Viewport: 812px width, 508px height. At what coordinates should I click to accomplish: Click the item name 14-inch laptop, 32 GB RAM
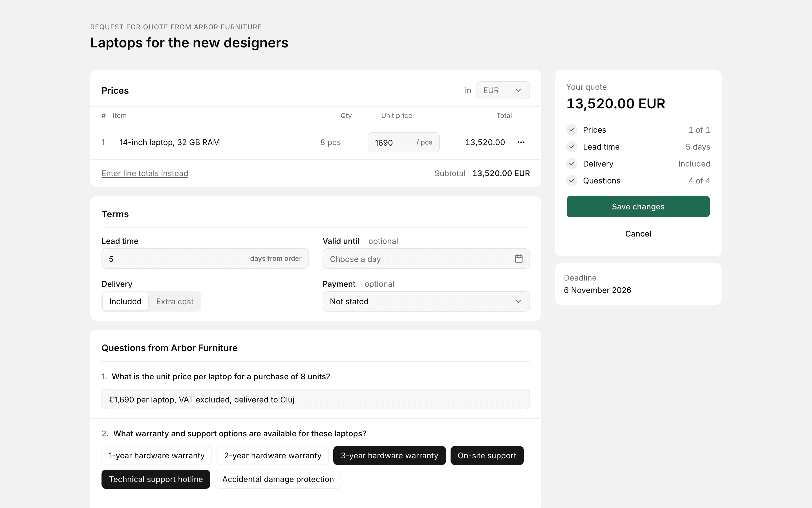[x=169, y=143]
